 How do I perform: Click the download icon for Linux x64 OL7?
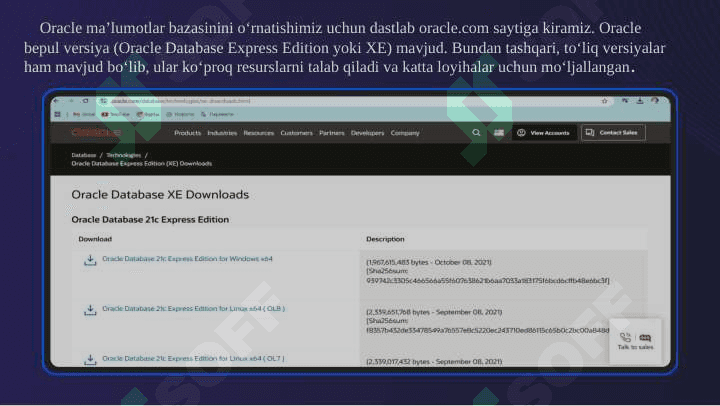[x=90, y=360]
